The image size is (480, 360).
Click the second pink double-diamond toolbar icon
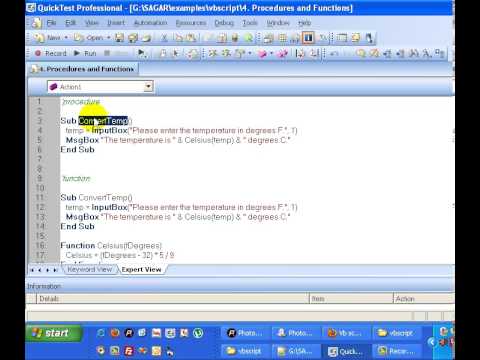tap(282, 53)
